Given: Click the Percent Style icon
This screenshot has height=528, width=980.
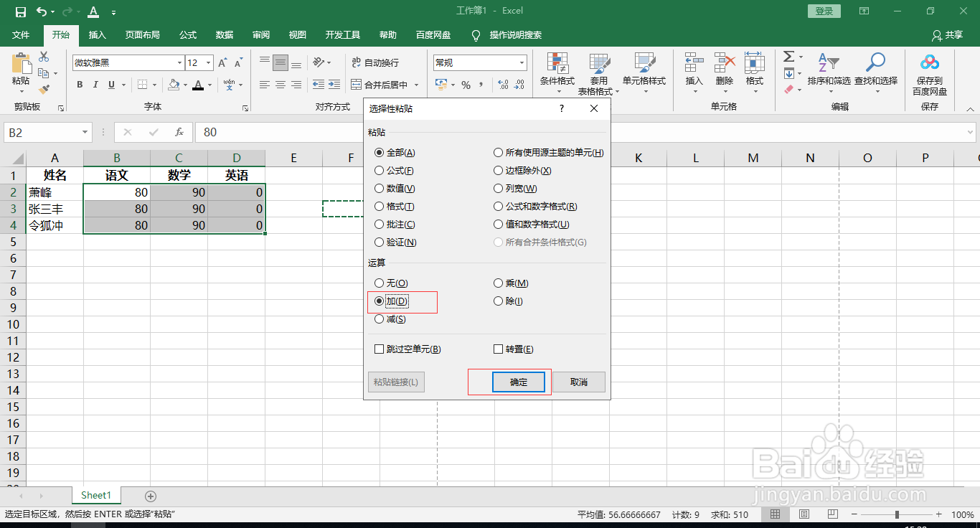Looking at the screenshot, I should point(466,85).
